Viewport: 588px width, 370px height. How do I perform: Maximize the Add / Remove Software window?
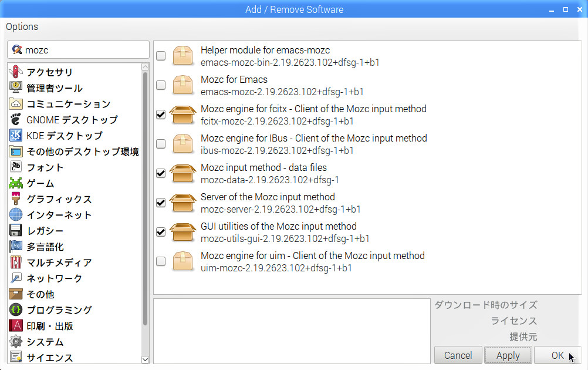(566, 9)
